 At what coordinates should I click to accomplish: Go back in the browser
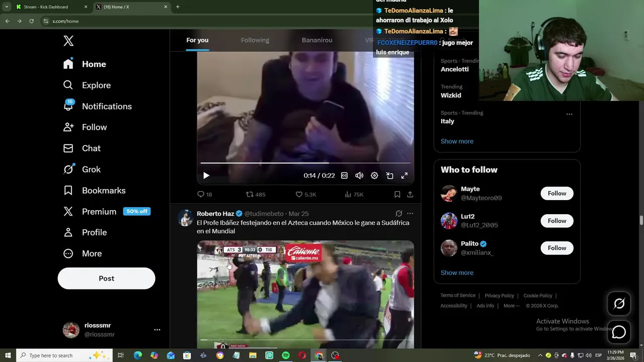pyautogui.click(x=7, y=21)
